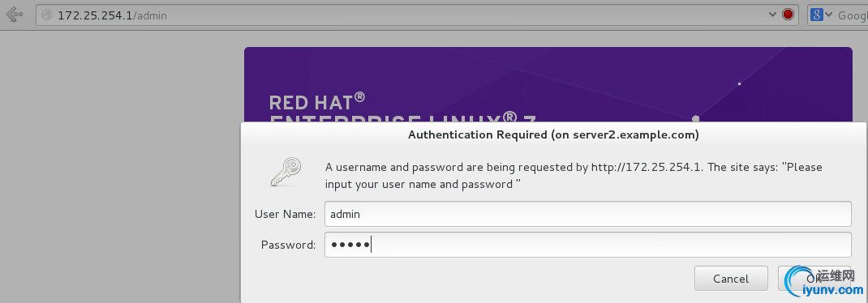
Task: Cancel the authentication prompt
Action: coord(731,279)
